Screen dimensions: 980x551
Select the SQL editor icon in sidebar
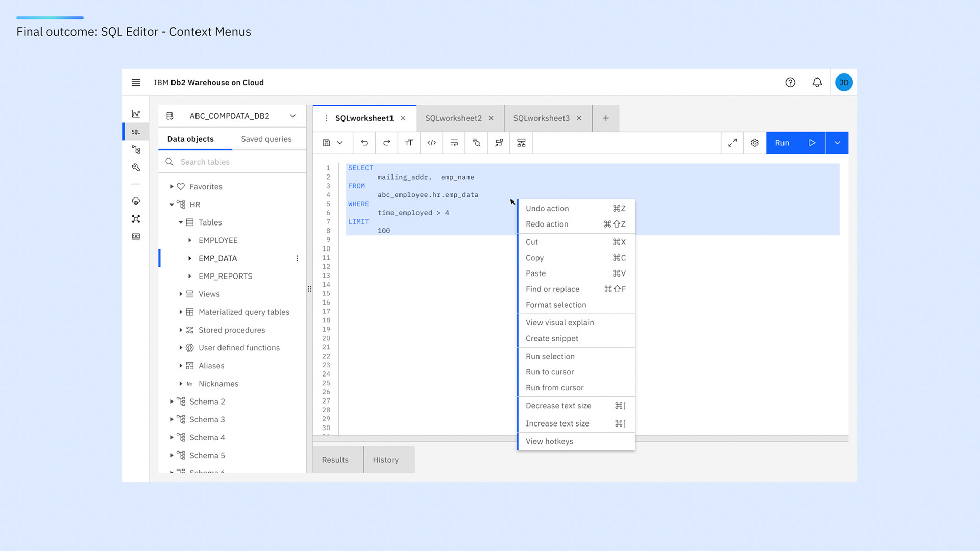(135, 131)
